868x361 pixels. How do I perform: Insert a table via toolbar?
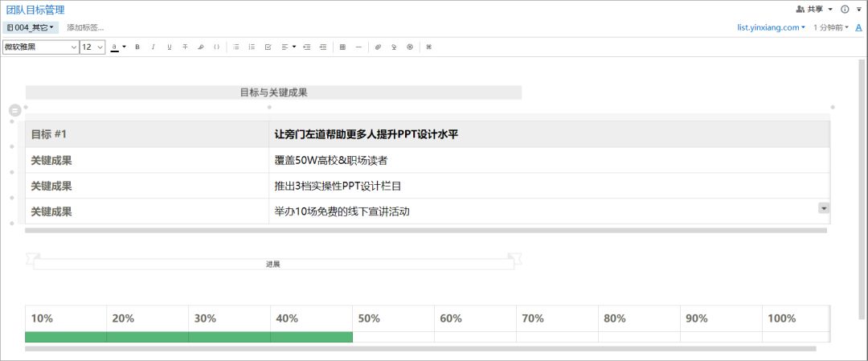(x=342, y=47)
